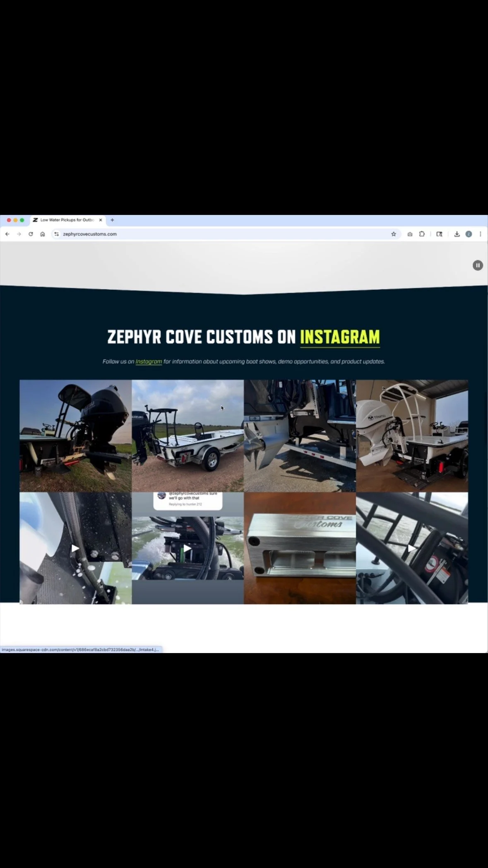This screenshot has height=868, width=488.
Task: Open a new browser tab
Action: pos(112,220)
